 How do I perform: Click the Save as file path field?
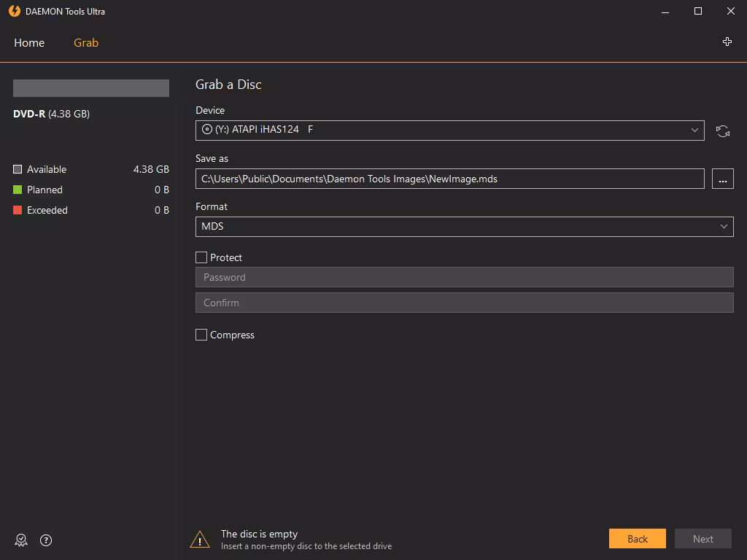(x=449, y=179)
